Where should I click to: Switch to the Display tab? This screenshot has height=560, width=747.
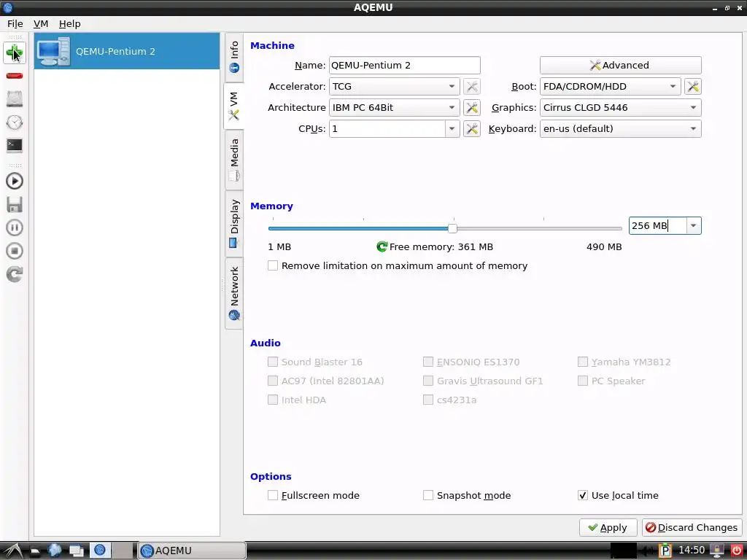(234, 224)
